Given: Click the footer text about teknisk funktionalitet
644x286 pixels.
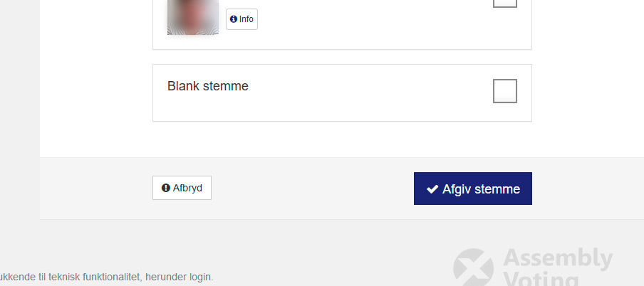Looking at the screenshot, I should click(x=107, y=277).
